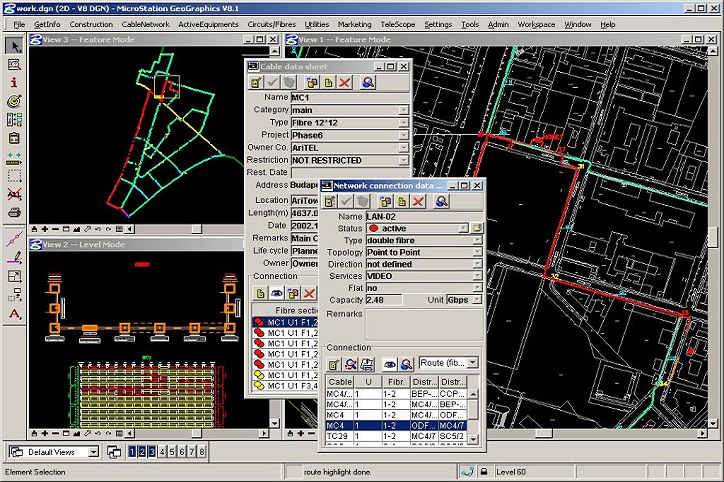Click zoom in plus in View 3 controls
The image size is (724, 482).
[x=45, y=229]
